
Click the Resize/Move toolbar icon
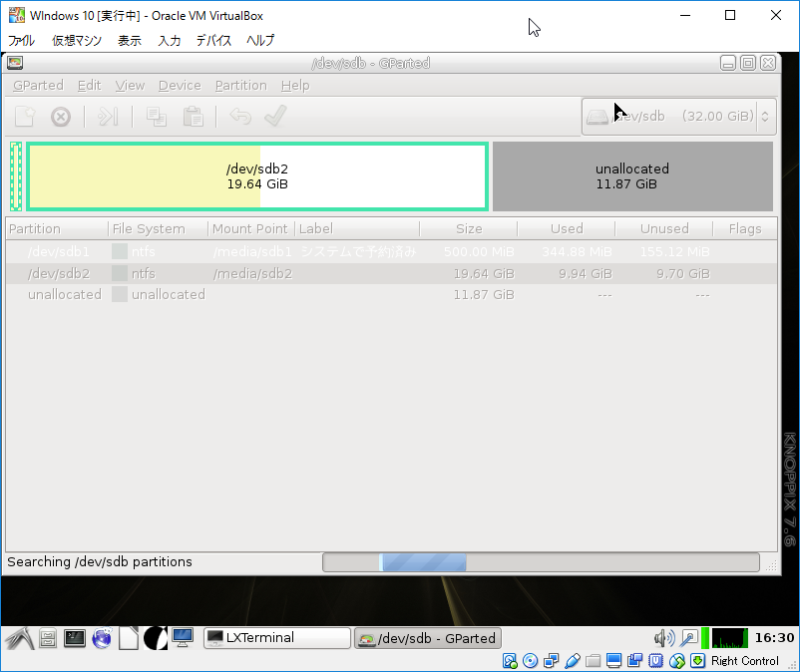(108, 117)
